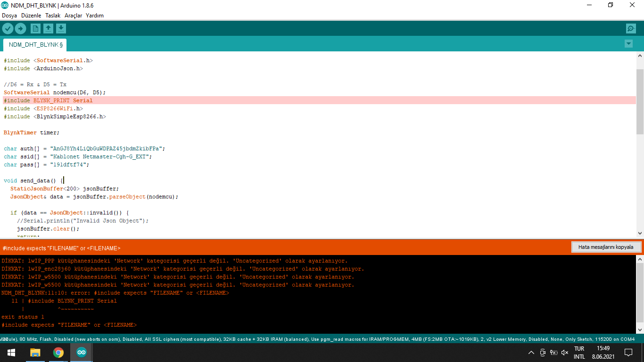Image resolution: width=644 pixels, height=362 pixels.
Task: Click the Arduino logo in the title bar
Action: pos(5,5)
